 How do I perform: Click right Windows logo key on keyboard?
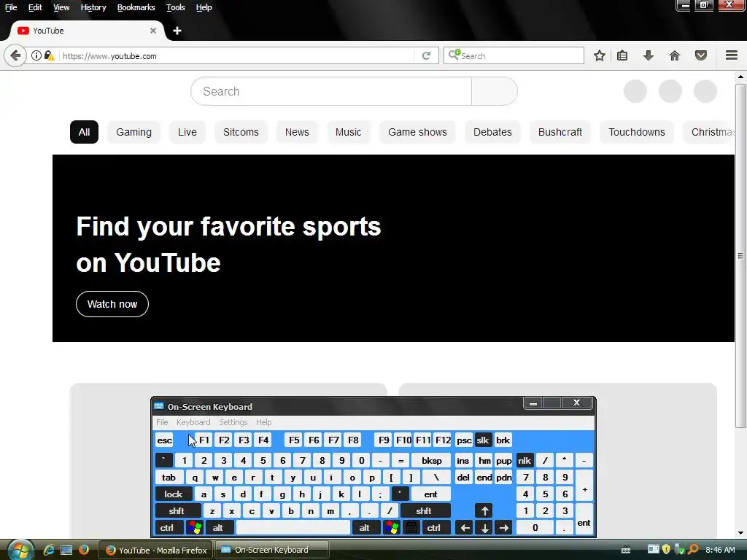(392, 528)
